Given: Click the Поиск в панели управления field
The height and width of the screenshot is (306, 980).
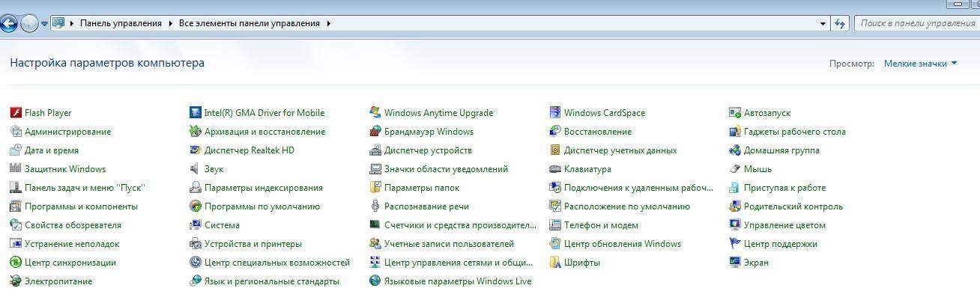Looking at the screenshot, I should (917, 23).
